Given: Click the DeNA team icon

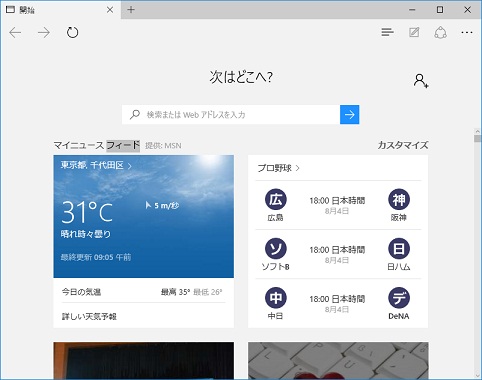Looking at the screenshot, I should pos(399,298).
